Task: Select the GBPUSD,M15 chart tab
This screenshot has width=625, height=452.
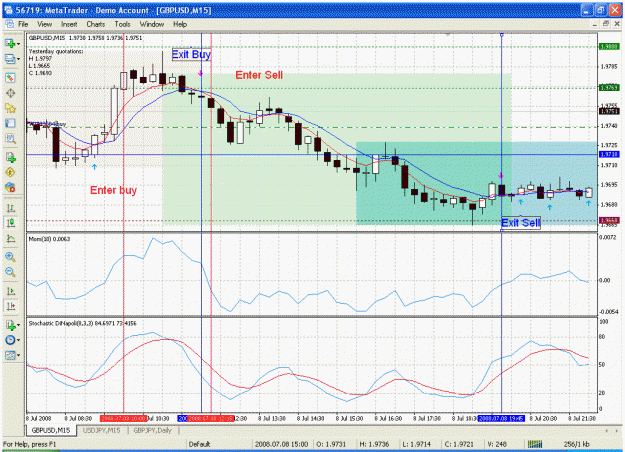Action: coord(51,430)
